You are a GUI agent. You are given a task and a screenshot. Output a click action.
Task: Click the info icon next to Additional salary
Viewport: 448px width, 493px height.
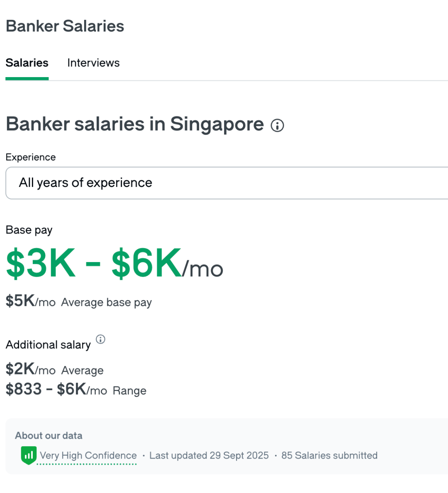[100, 340]
